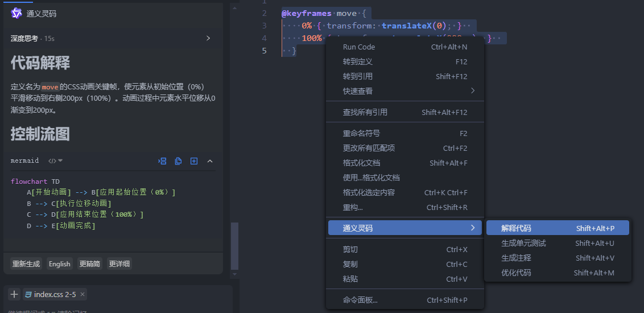Click the 更精简 button
Image resolution: width=644 pixels, height=313 pixels.
point(89,263)
